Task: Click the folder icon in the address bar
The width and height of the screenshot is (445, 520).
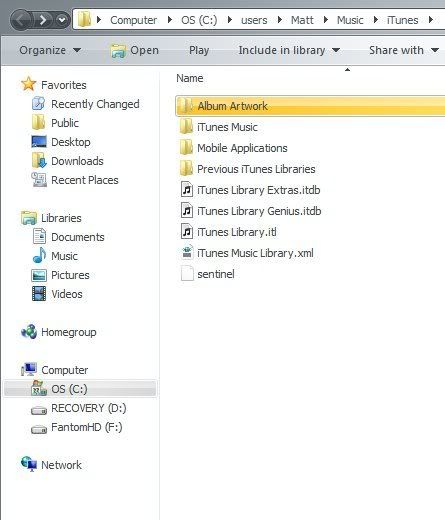Action: click(x=84, y=20)
